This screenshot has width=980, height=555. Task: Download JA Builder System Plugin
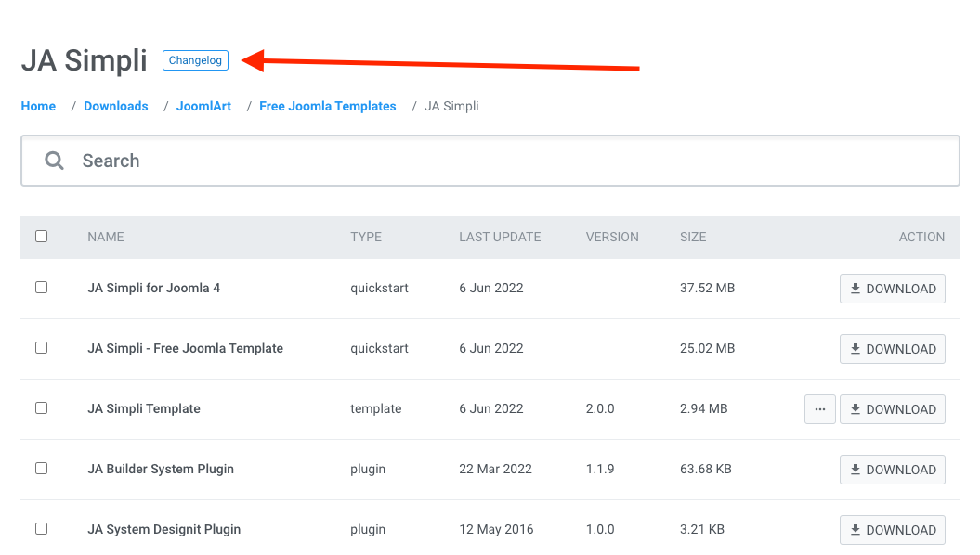892,470
